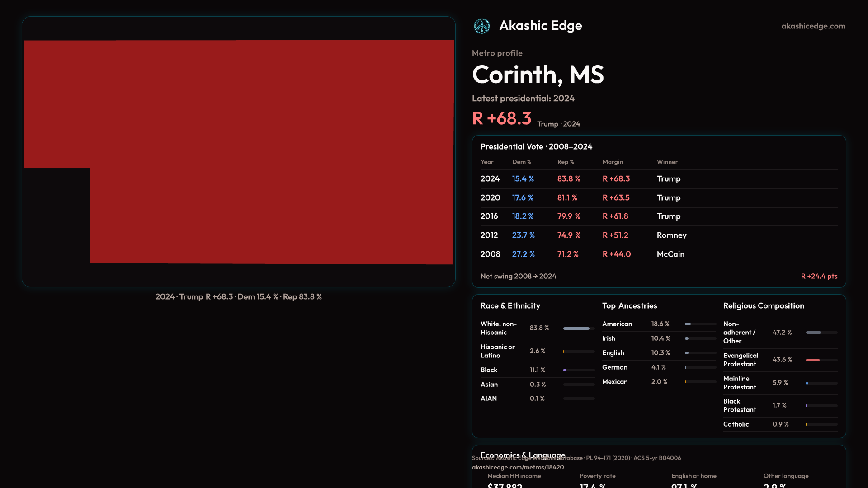Open the akashicedge.com link in header

(813, 26)
